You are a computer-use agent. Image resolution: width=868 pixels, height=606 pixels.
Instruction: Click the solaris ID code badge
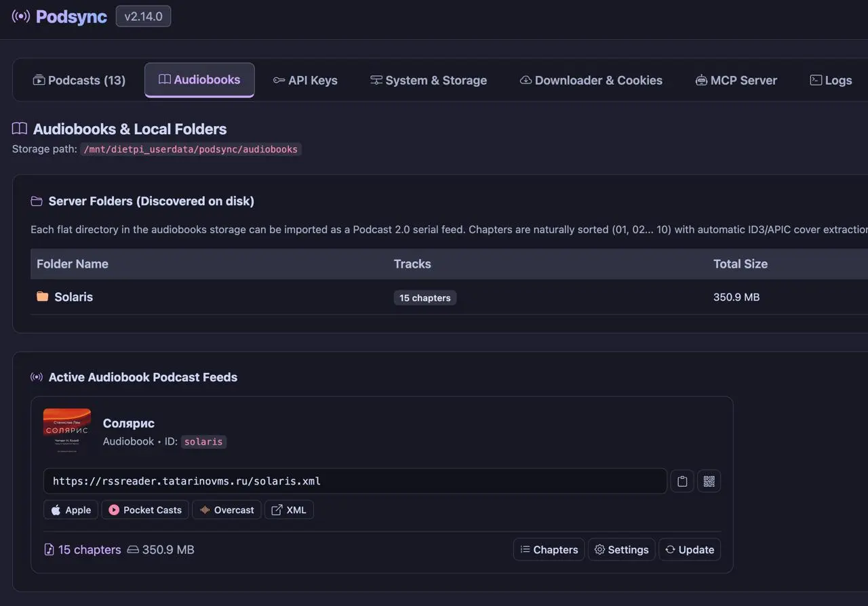(x=203, y=441)
